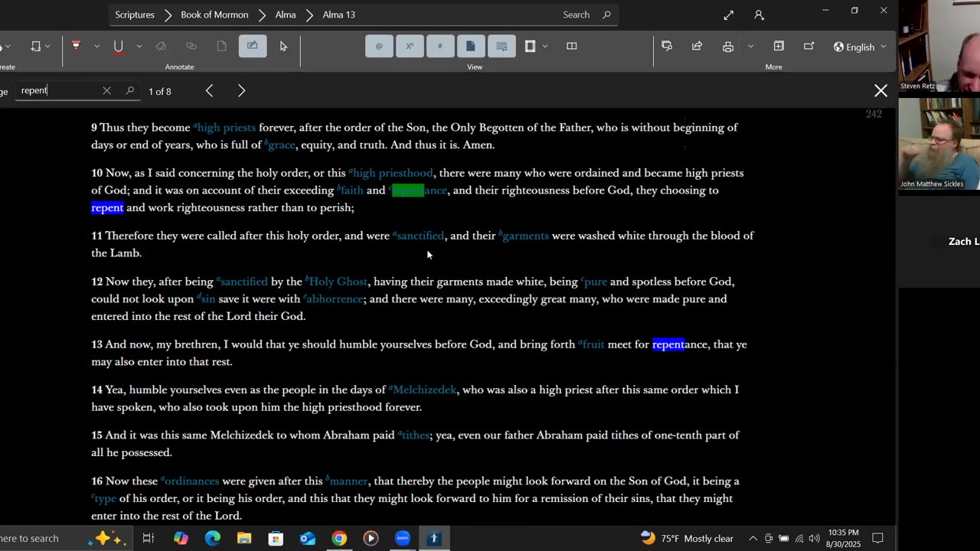980x551 pixels.
Task: Toggle superscript markers display
Action: pos(410,46)
